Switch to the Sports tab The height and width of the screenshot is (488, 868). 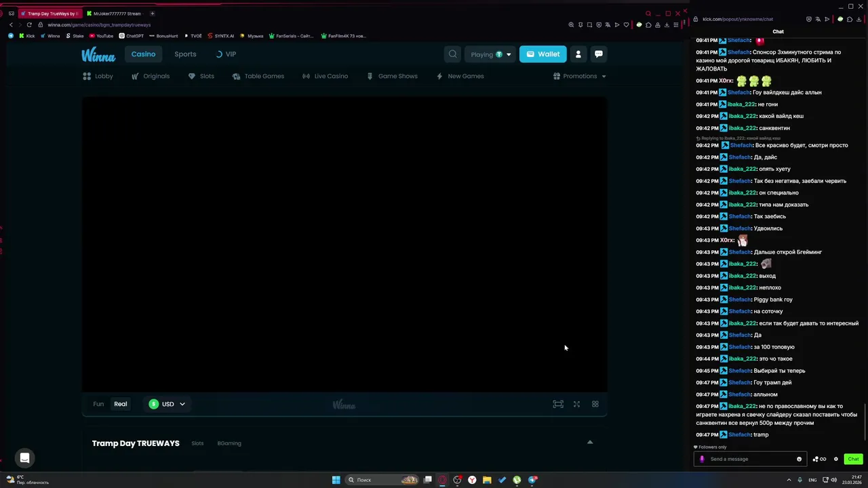pyautogui.click(x=185, y=54)
